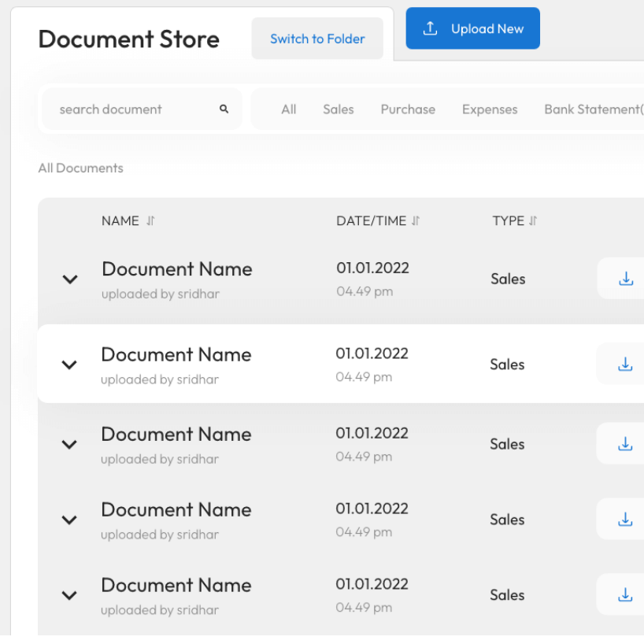Viewport: 644px width, 644px height.
Task: Sort documents by NAME column arrows
Action: coord(150,221)
